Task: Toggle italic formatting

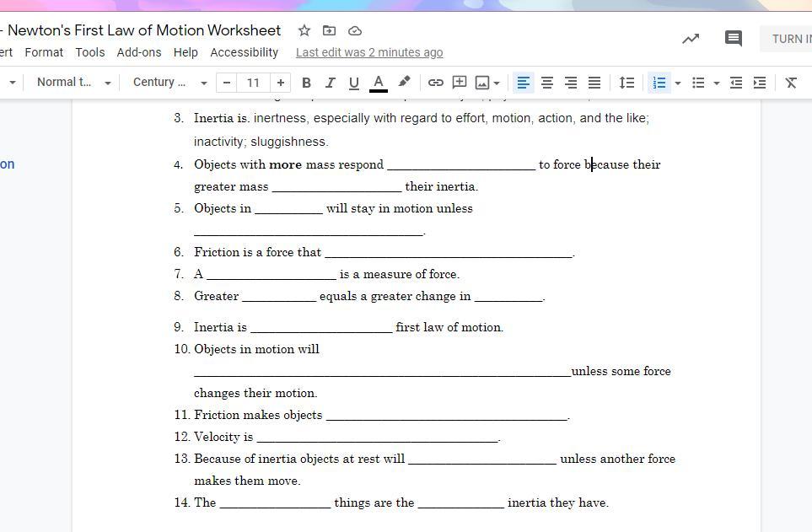Action: [x=330, y=83]
